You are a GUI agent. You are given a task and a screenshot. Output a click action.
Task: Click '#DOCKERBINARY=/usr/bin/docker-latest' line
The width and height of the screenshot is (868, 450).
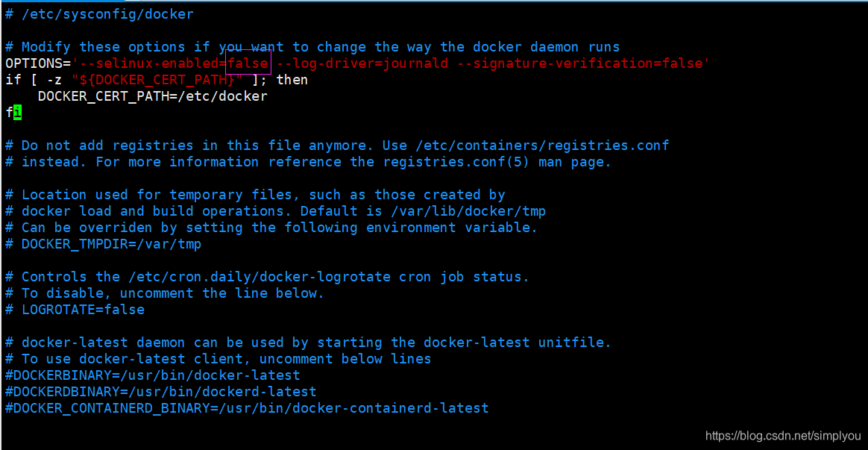click(153, 375)
